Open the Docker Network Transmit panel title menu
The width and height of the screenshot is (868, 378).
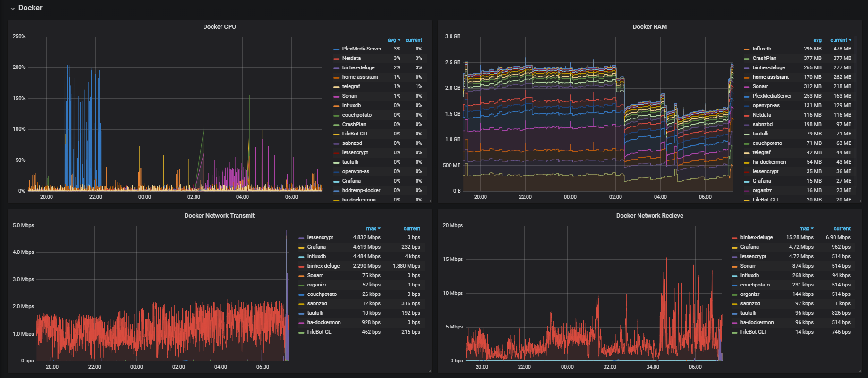pyautogui.click(x=220, y=216)
